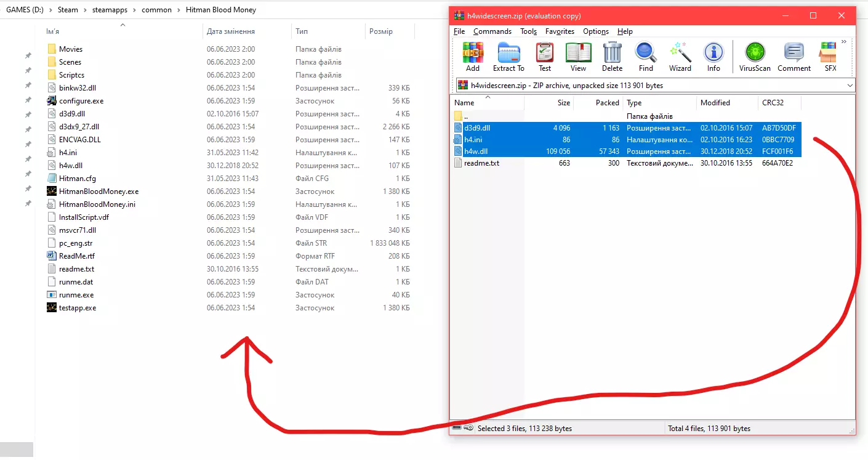Navigate to 'GAMES (D:)' in Explorer breadcrumb
This screenshot has width=868, height=460.
click(23, 10)
